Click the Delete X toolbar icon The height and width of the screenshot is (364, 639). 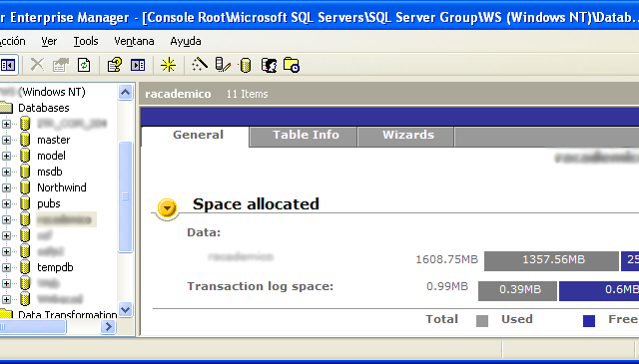pyautogui.click(x=38, y=65)
